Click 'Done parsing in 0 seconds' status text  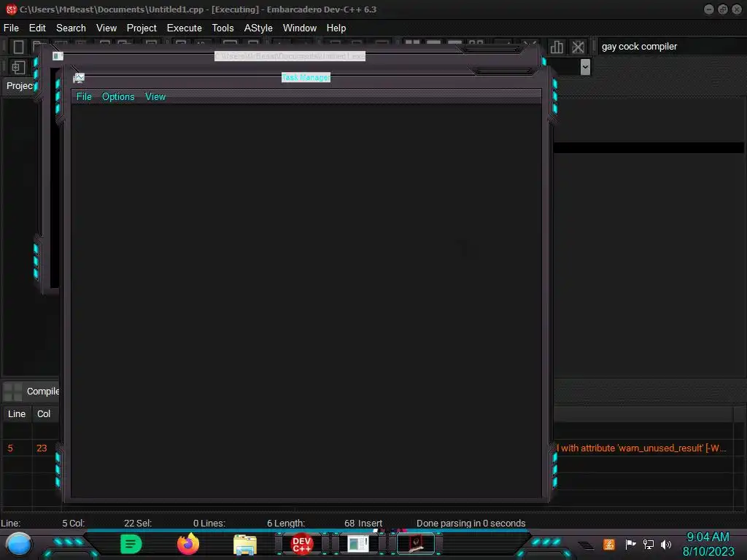pos(471,524)
